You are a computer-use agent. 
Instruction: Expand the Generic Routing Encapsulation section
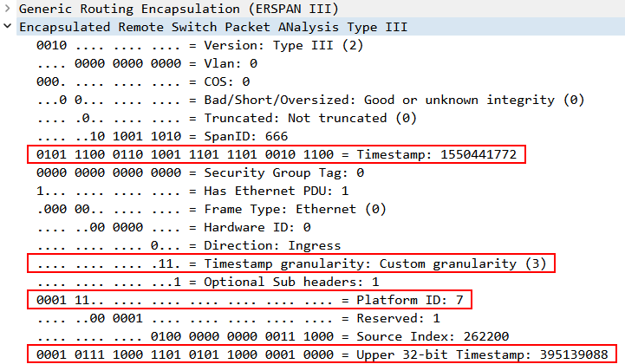click(8, 9)
